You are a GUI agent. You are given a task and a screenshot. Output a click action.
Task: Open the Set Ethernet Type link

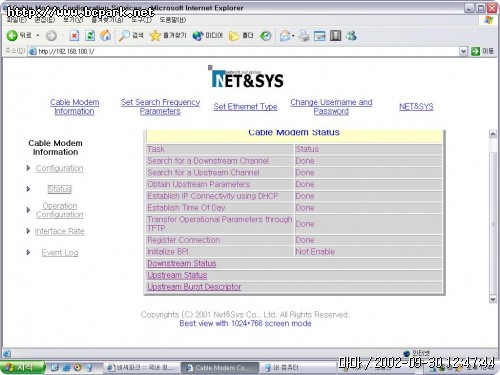(x=245, y=107)
